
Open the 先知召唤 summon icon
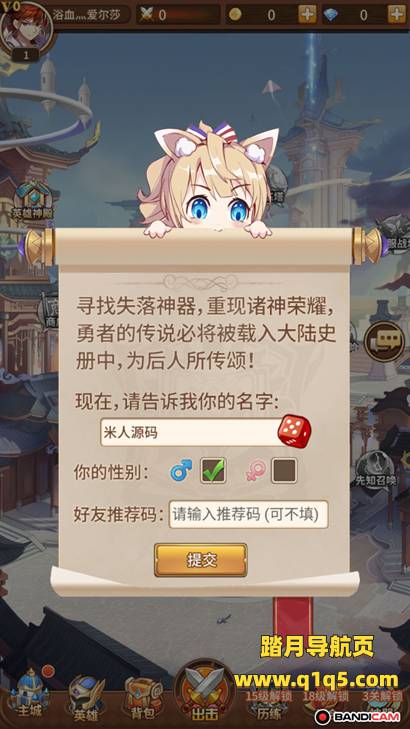pyautogui.click(x=375, y=469)
